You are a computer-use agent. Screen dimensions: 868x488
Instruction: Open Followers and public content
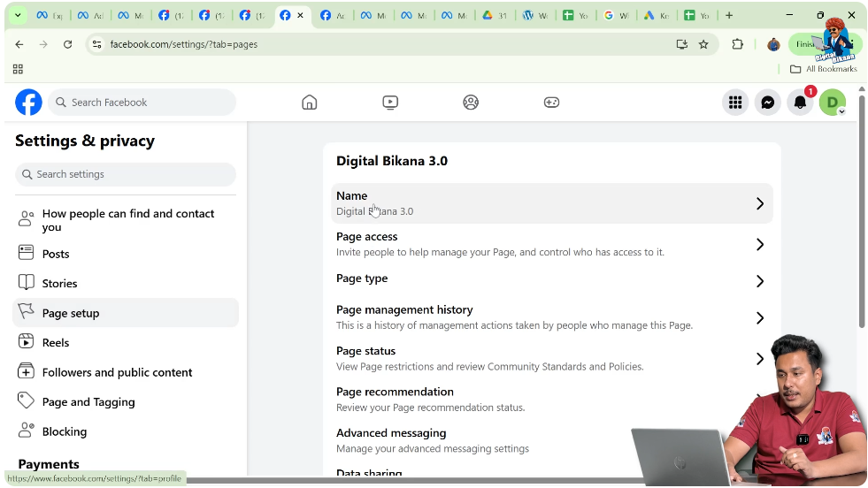click(126, 372)
